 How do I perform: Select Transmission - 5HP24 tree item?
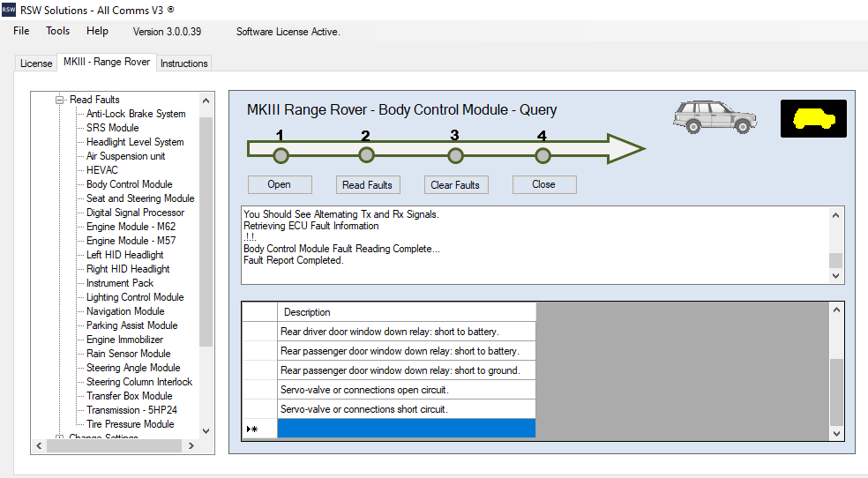pyautogui.click(x=131, y=410)
